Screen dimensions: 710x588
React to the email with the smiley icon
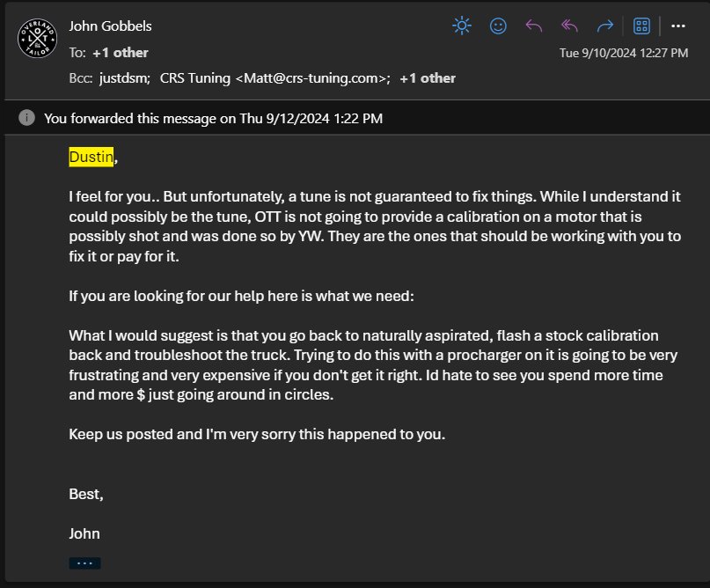coord(498,26)
